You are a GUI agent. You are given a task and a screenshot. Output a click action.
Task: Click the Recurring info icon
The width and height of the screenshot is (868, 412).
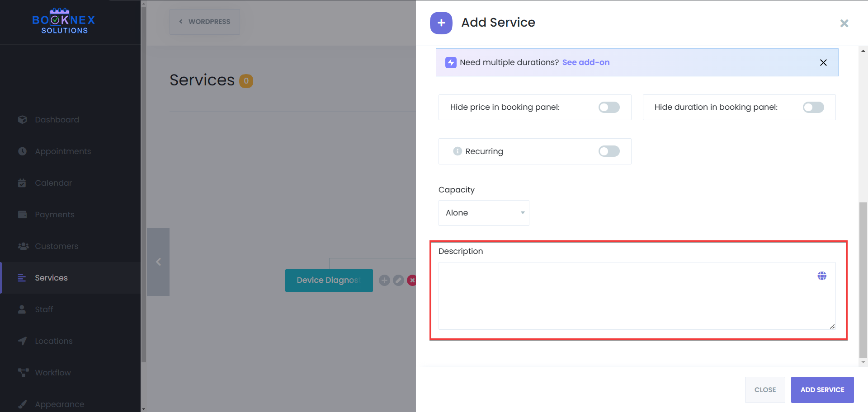pos(458,151)
